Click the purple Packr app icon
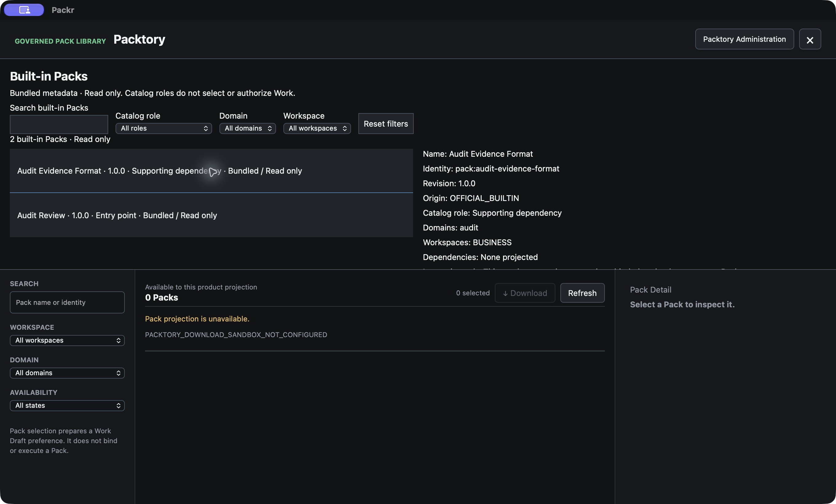836x504 pixels. [x=24, y=10]
